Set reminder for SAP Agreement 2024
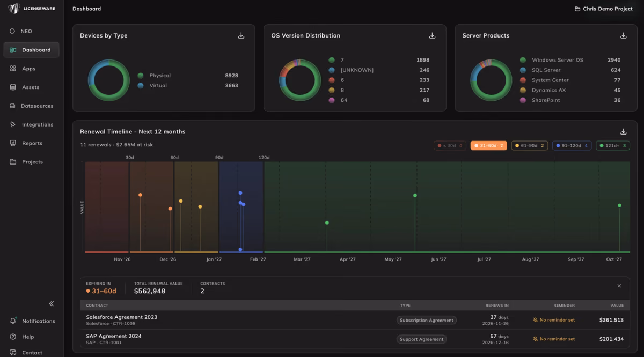This screenshot has height=357, width=644. coord(554,339)
